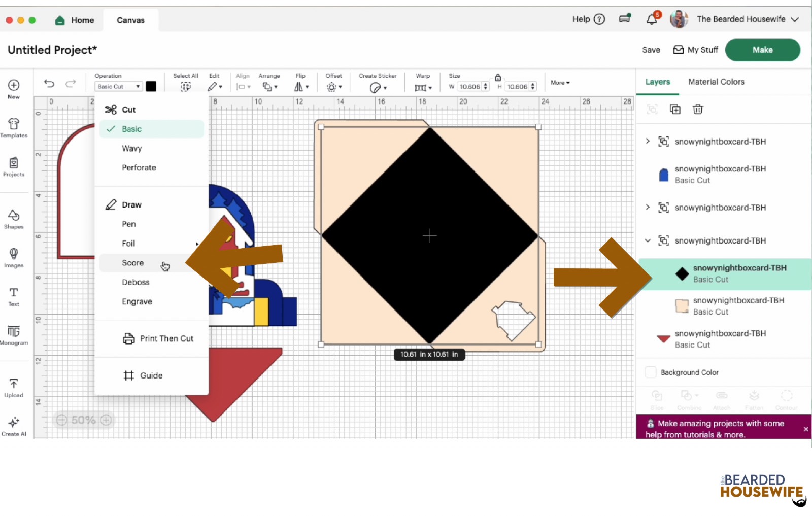812x516 pixels.
Task: Toggle the size aspect ratio lock
Action: pos(498,78)
